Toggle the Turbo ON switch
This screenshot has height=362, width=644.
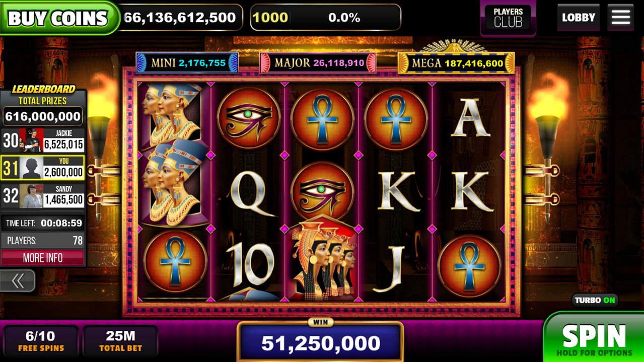point(595,300)
